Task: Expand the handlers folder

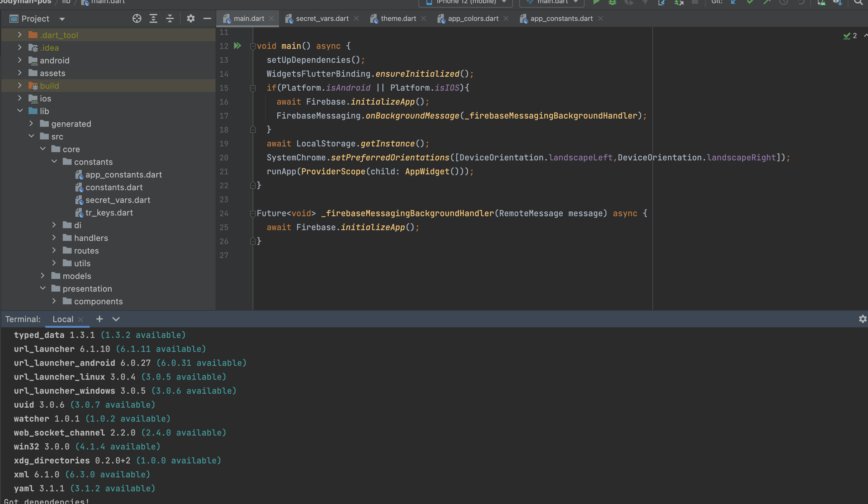Action: [x=54, y=238]
